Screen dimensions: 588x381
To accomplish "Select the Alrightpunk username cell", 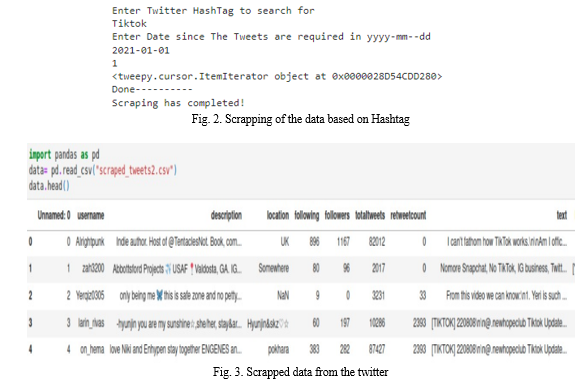I will click(x=90, y=242).
